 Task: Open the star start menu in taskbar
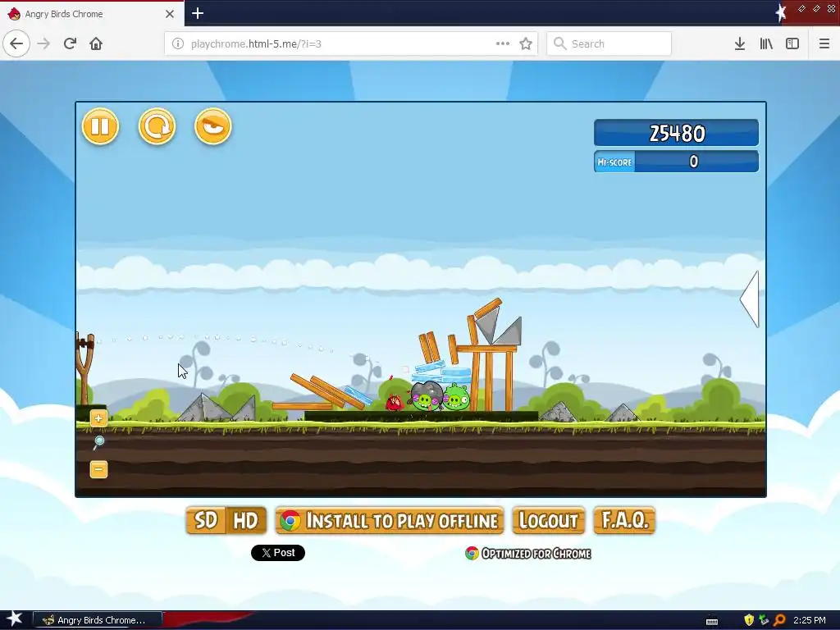point(14,619)
